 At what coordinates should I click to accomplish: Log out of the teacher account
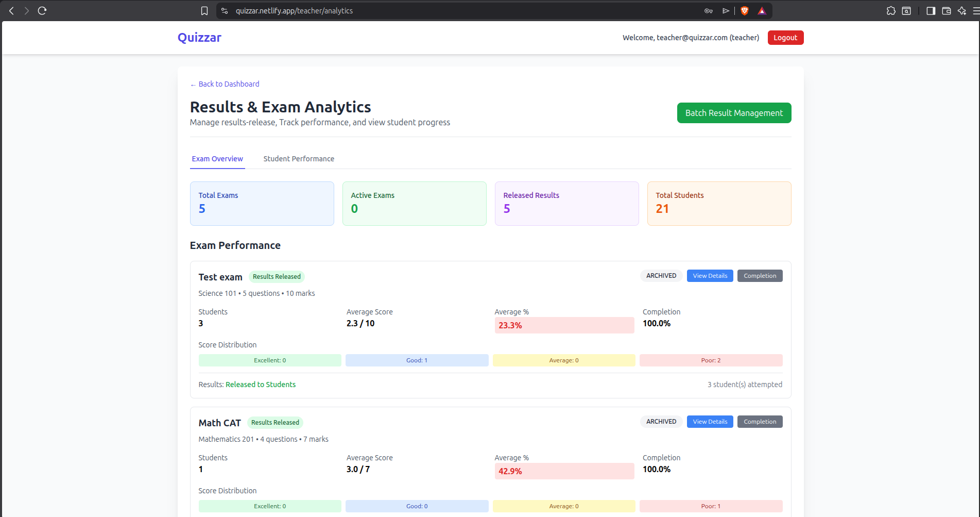click(785, 37)
